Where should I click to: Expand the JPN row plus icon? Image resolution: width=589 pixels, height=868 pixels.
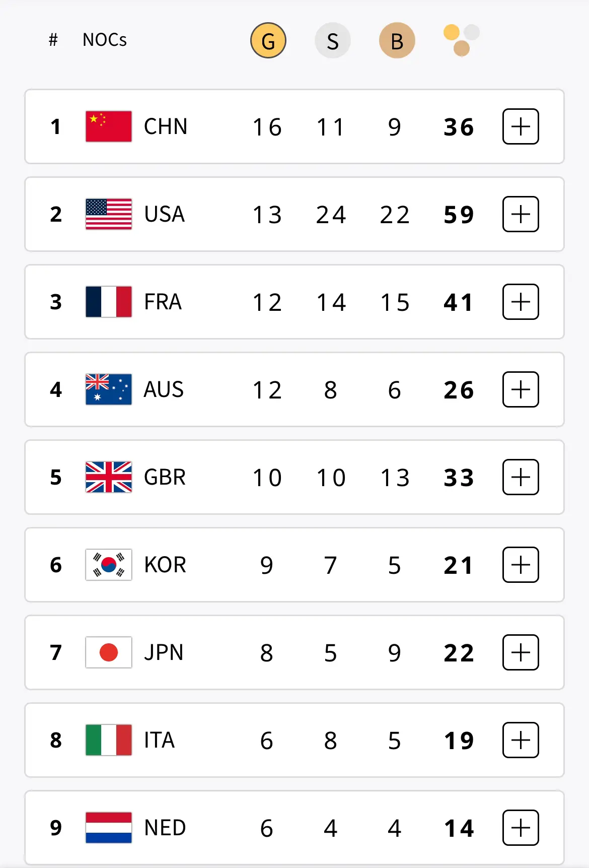point(521,652)
